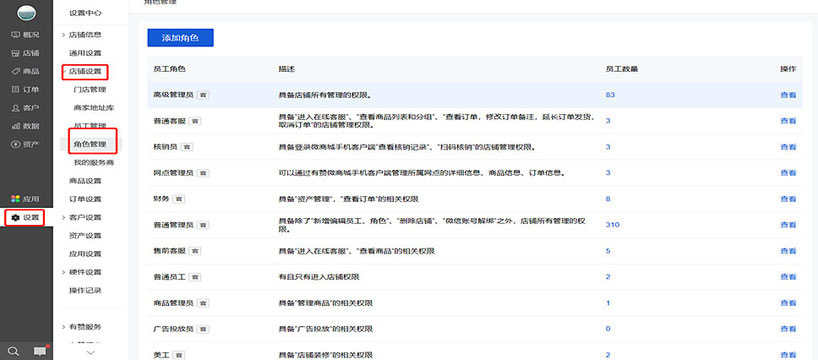Screen dimensions: 818x360
Task: Open 数据 from the dark sidebar
Action: tap(25, 126)
